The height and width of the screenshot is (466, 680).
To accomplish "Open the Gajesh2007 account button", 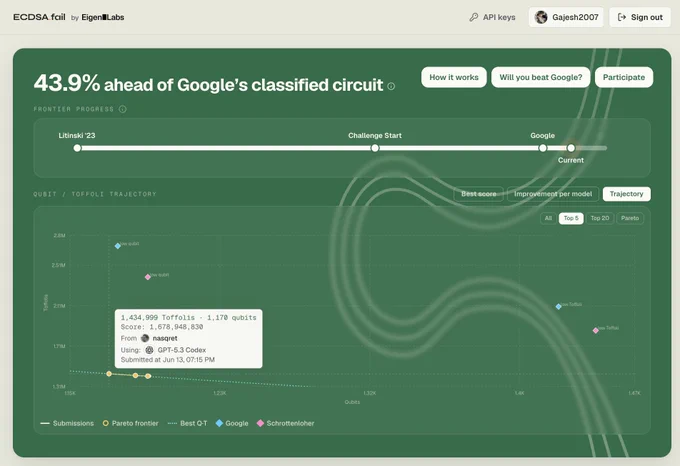I will 566,17.
